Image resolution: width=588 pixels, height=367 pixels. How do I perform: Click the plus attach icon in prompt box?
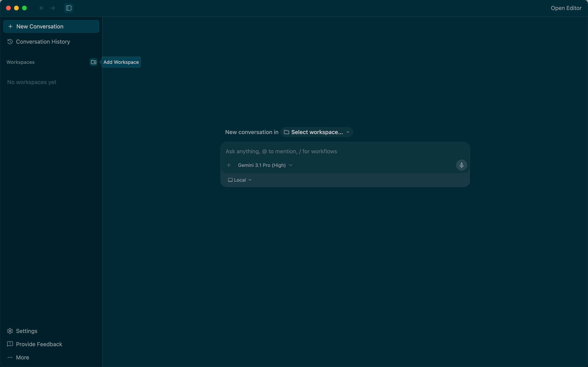tap(229, 165)
